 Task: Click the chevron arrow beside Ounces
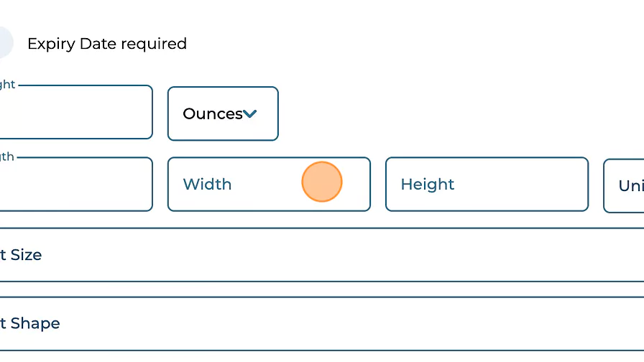pos(250,113)
